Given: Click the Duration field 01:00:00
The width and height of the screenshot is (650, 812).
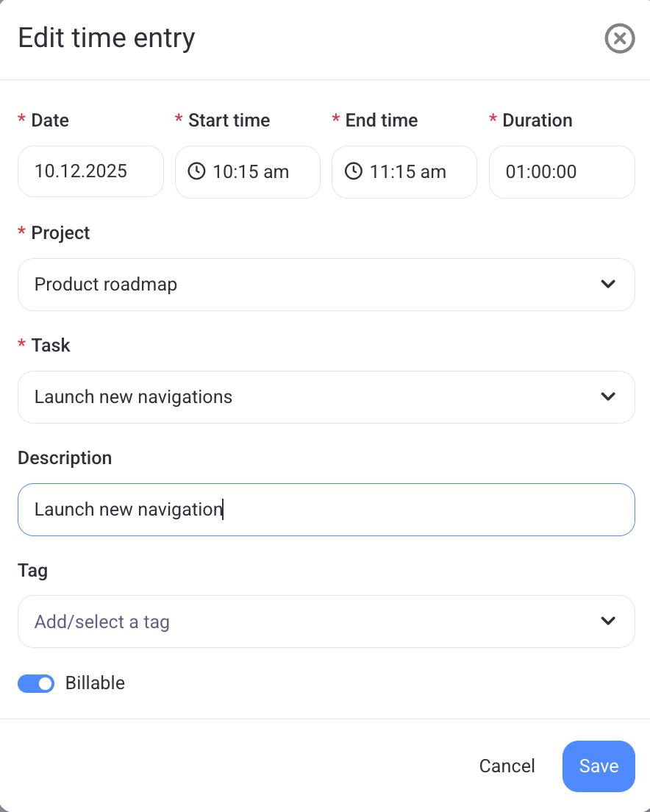Looking at the screenshot, I should coord(562,171).
